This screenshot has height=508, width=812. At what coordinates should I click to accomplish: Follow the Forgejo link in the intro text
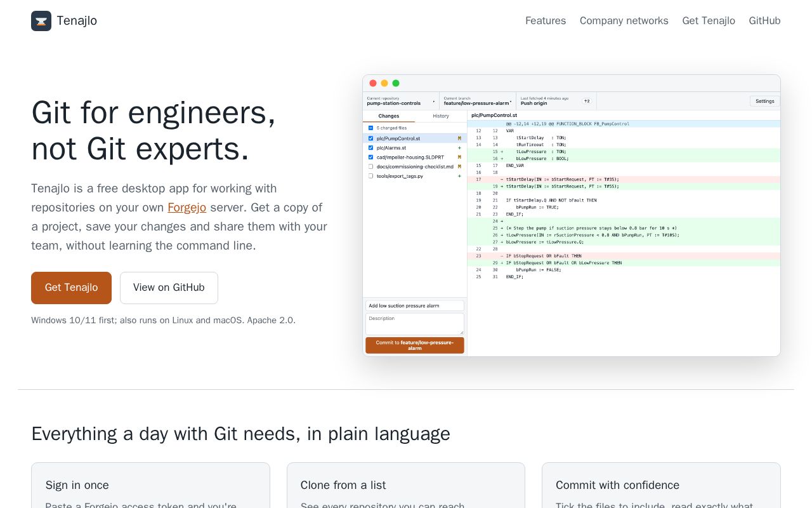point(187,208)
